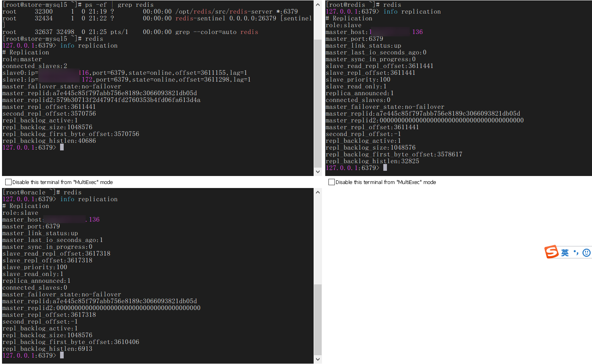Click "slave_priority:100" in oracle terminal

tap(35, 267)
